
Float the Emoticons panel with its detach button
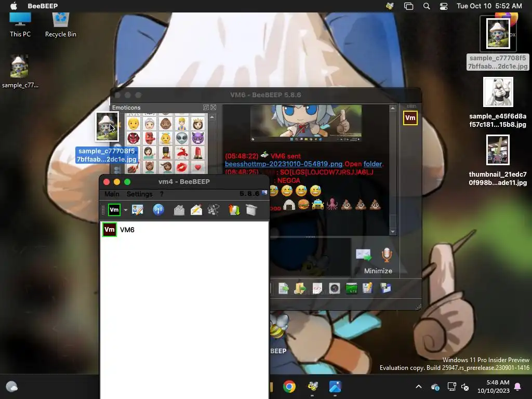[x=206, y=107]
